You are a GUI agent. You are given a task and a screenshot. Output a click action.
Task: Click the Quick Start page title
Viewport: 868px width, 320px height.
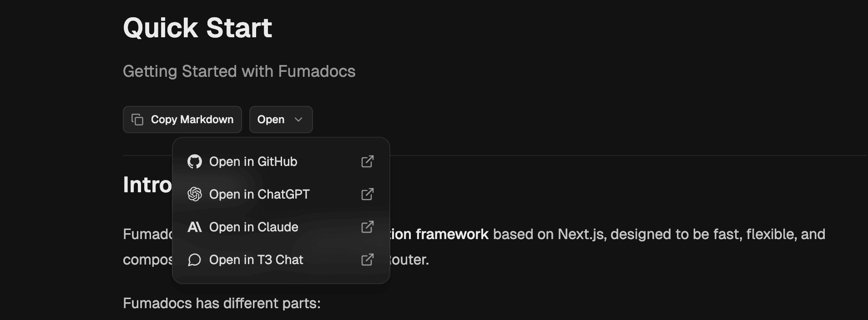(197, 27)
